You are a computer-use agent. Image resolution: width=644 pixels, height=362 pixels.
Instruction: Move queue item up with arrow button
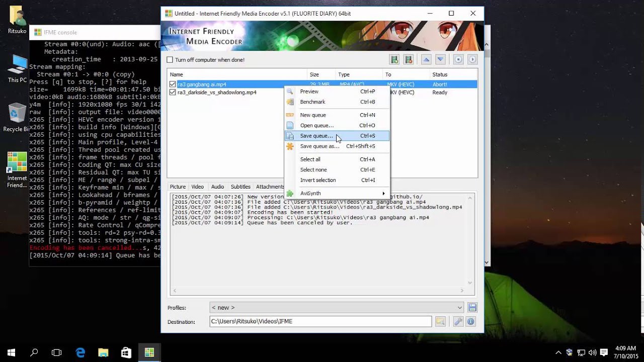point(427,59)
